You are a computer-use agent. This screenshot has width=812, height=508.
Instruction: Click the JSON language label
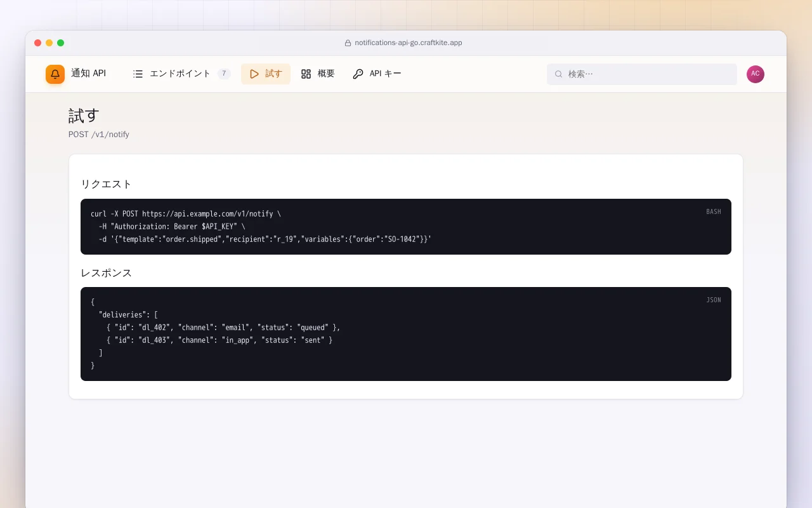[x=714, y=300]
